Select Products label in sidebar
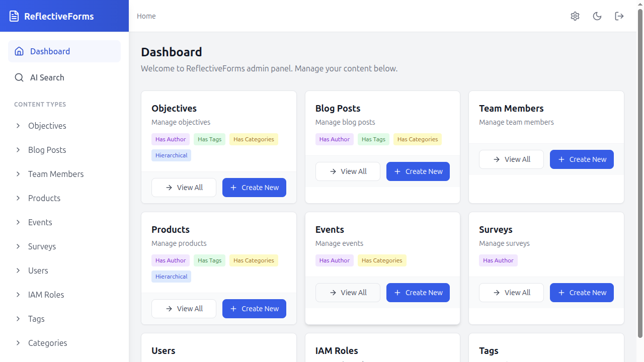Image resolution: width=644 pixels, height=362 pixels. point(44,198)
